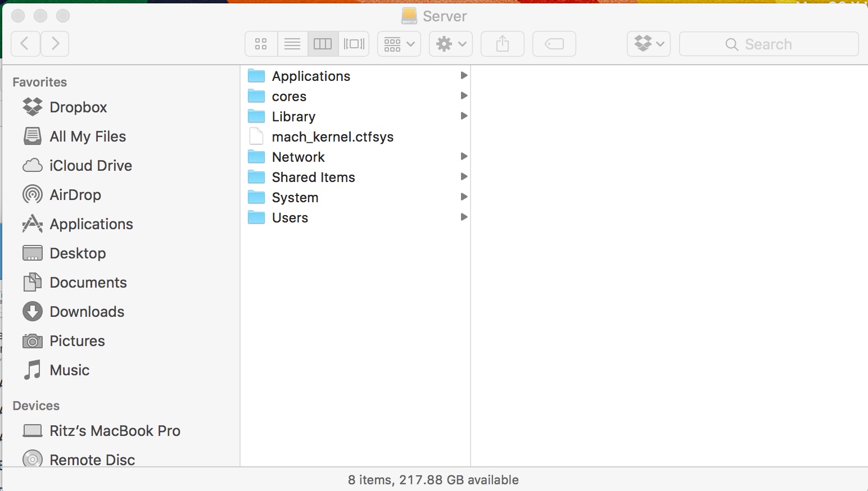Expand the System folder arrow
The height and width of the screenshot is (491, 868).
coord(464,197)
